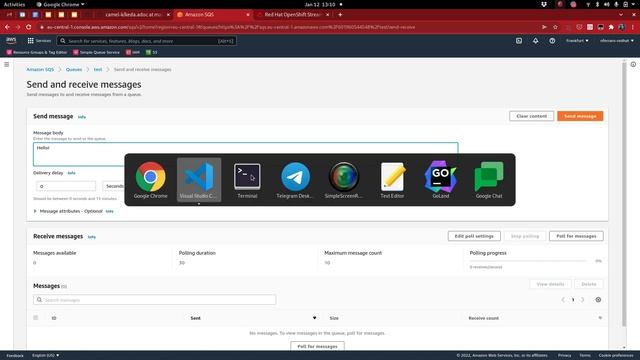Open AWS notifications bell

click(x=536, y=41)
